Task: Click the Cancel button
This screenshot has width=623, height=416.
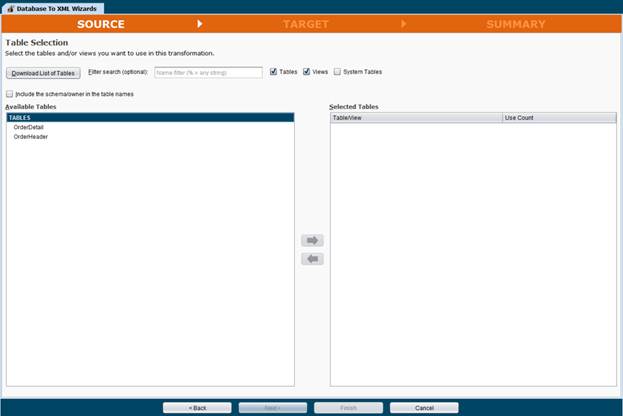Action: [424, 408]
